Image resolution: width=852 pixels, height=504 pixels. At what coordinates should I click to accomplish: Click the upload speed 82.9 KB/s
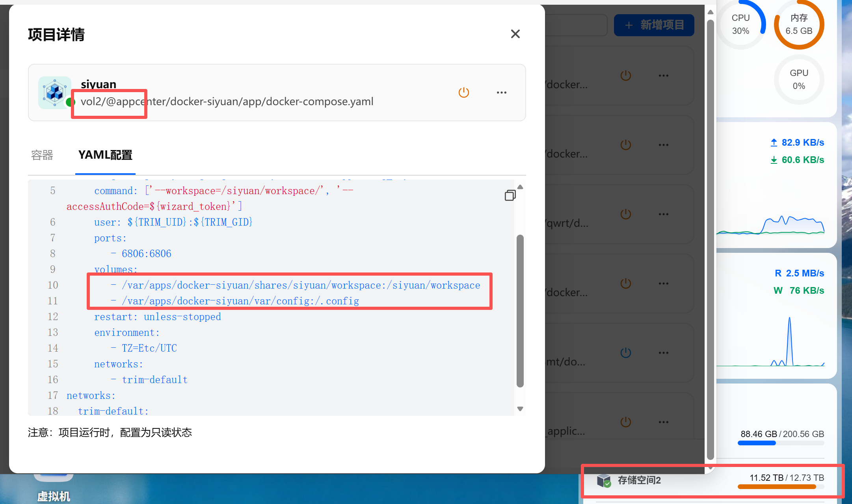[797, 143]
